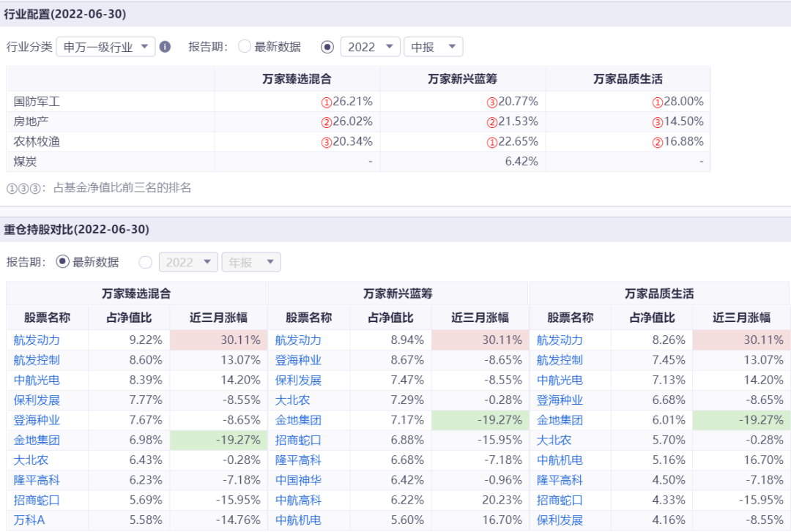791x532 pixels.
Task: Open 中国神华 stock link
Action: coord(298,480)
